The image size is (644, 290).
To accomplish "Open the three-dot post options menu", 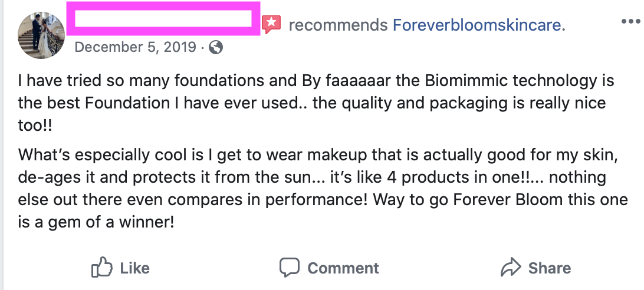I will tap(630, 21).
